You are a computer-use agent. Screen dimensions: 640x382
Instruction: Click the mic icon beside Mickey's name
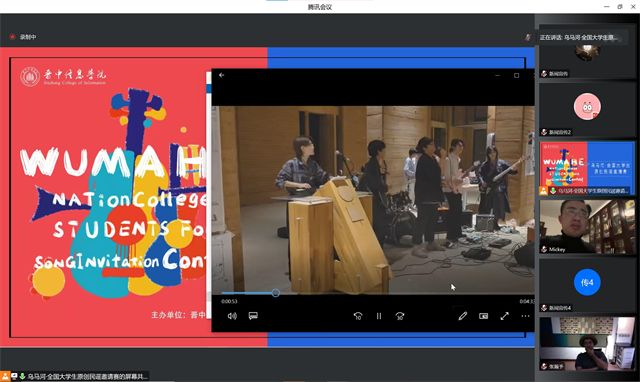click(x=544, y=249)
